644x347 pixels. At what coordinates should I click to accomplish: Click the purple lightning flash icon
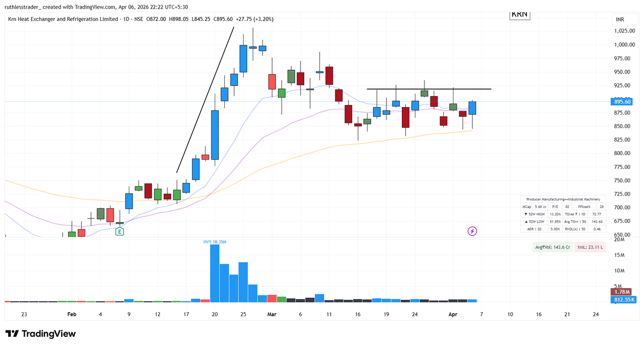tap(472, 231)
